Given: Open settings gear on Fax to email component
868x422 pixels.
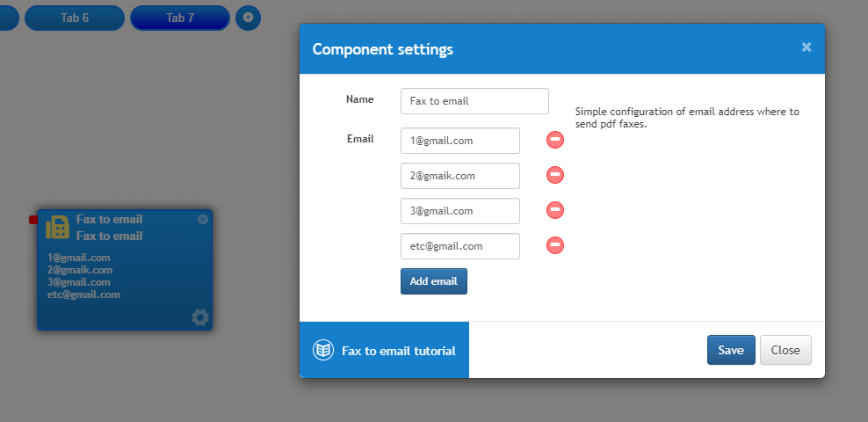Looking at the screenshot, I should tap(200, 317).
